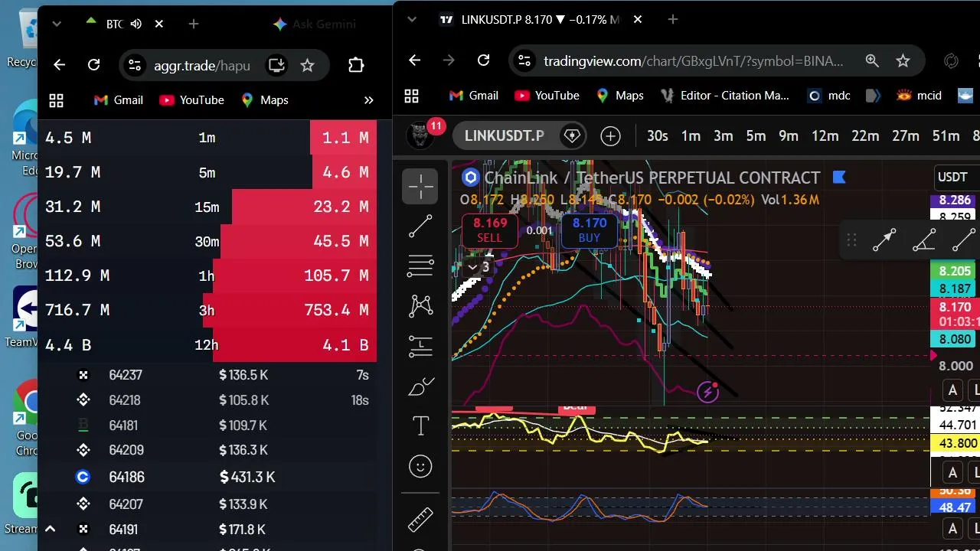Viewport: 980px width, 551px height.
Task: Click the zoom magnifier in TradingView address bar
Action: click(x=872, y=60)
